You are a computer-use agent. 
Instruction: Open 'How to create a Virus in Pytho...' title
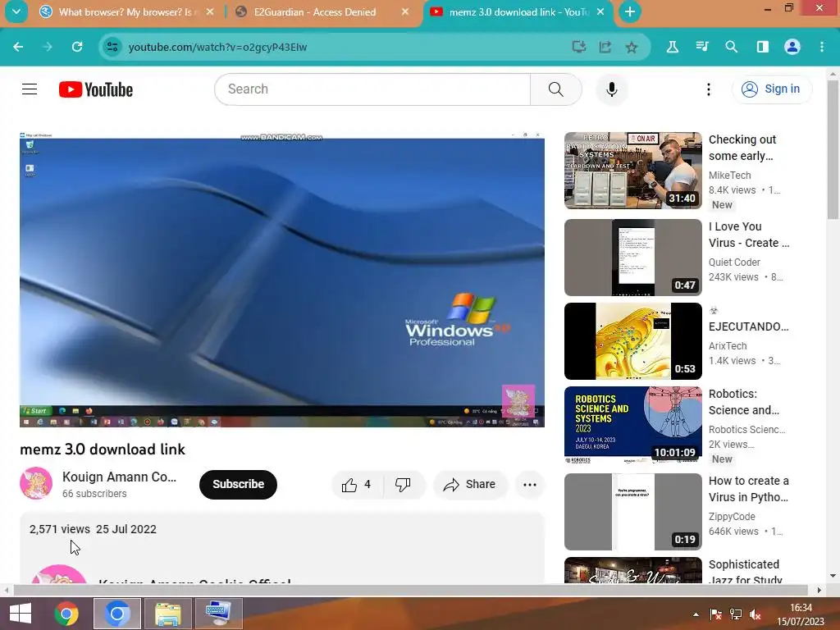(748, 489)
